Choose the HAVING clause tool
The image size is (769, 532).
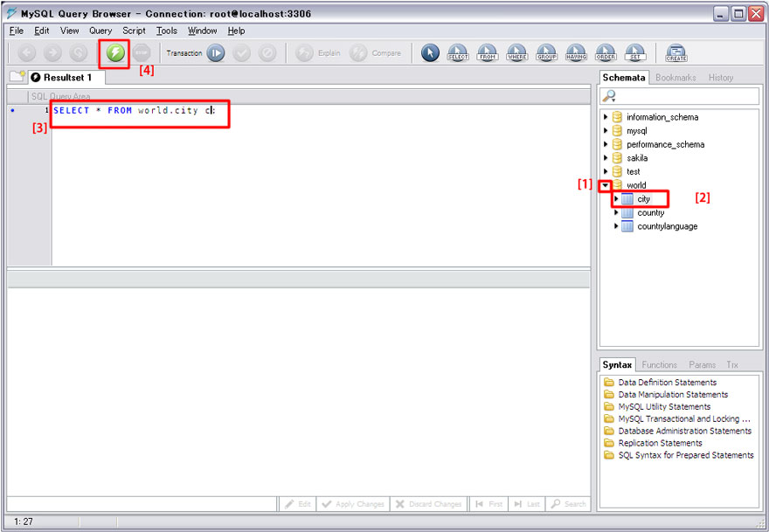click(576, 53)
